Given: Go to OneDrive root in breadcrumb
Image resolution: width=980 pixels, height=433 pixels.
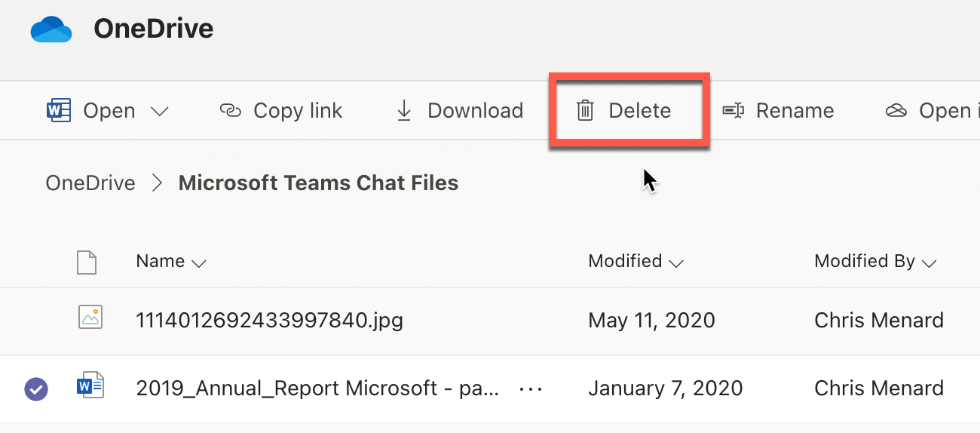Looking at the screenshot, I should [90, 183].
